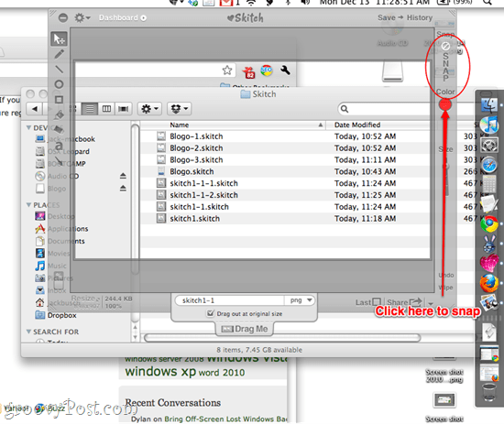Eject the Blogo volume in sidebar
Viewport: 504px width, 424px height.
coord(123,188)
